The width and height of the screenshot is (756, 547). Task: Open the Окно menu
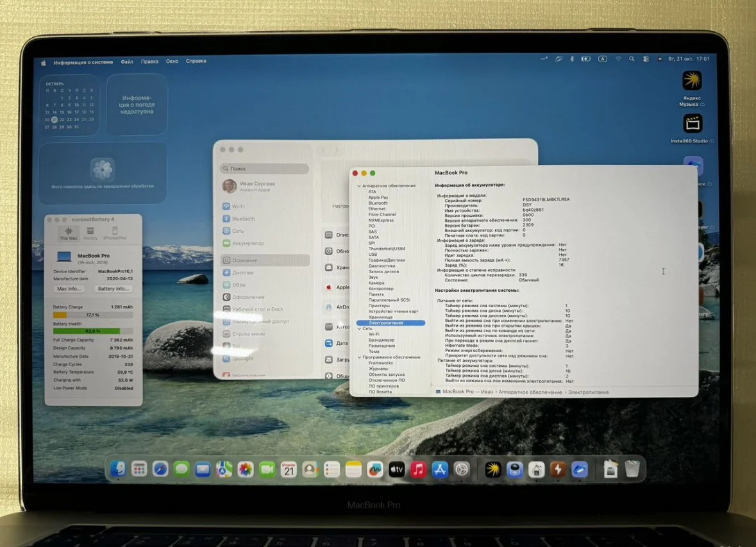(172, 62)
